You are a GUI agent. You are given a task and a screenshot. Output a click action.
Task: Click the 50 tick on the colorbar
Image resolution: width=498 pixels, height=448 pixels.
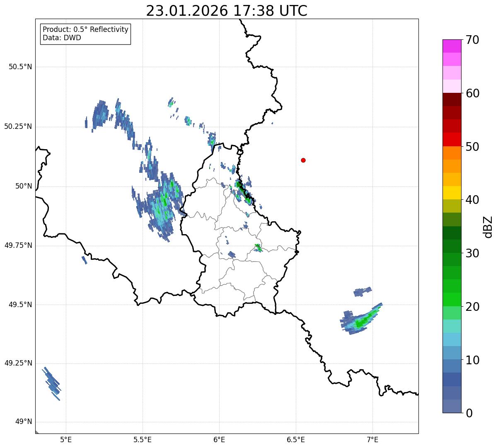472,147
